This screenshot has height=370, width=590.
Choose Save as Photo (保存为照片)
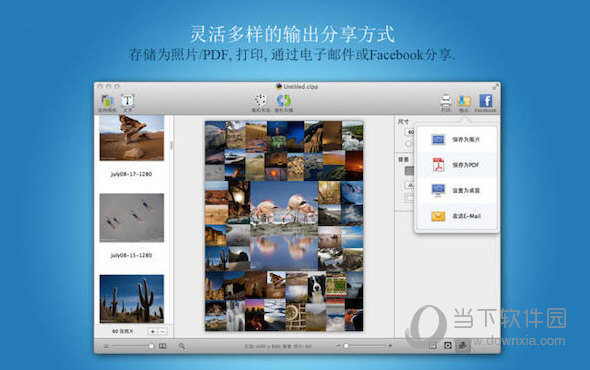457,140
